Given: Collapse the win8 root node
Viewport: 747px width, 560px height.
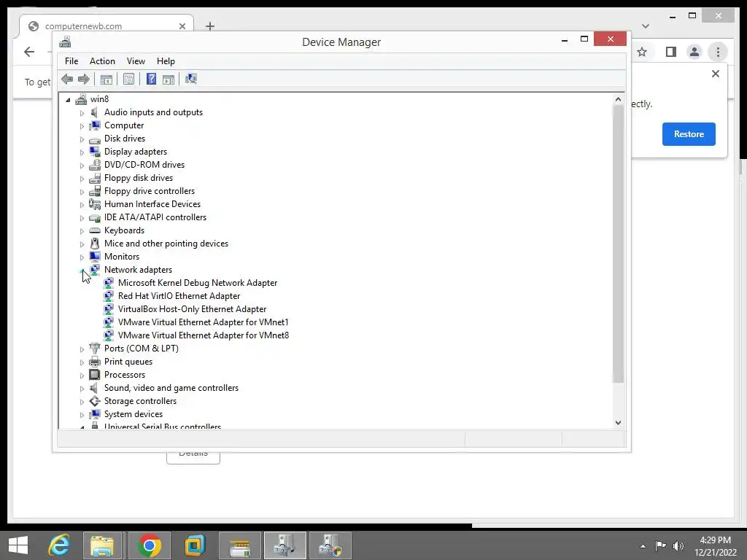Looking at the screenshot, I should point(68,99).
